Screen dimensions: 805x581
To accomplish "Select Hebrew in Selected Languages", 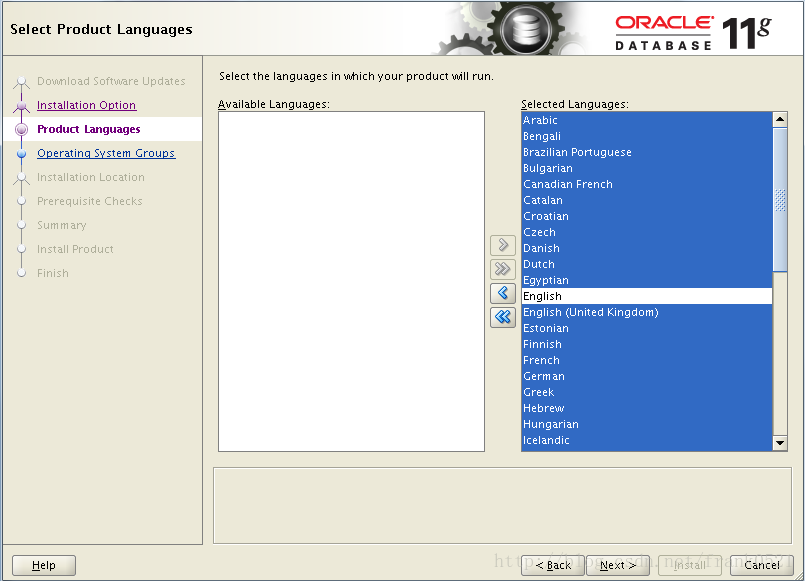I will pyautogui.click(x=647, y=408).
